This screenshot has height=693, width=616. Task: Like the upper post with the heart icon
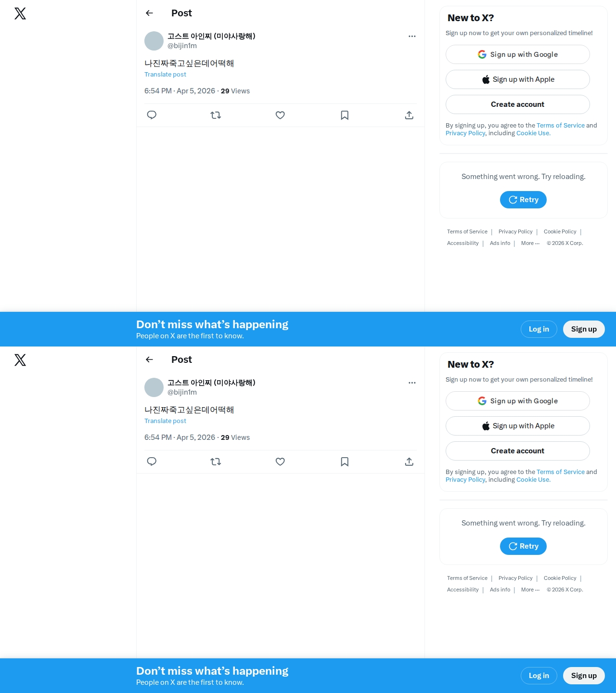(x=280, y=115)
